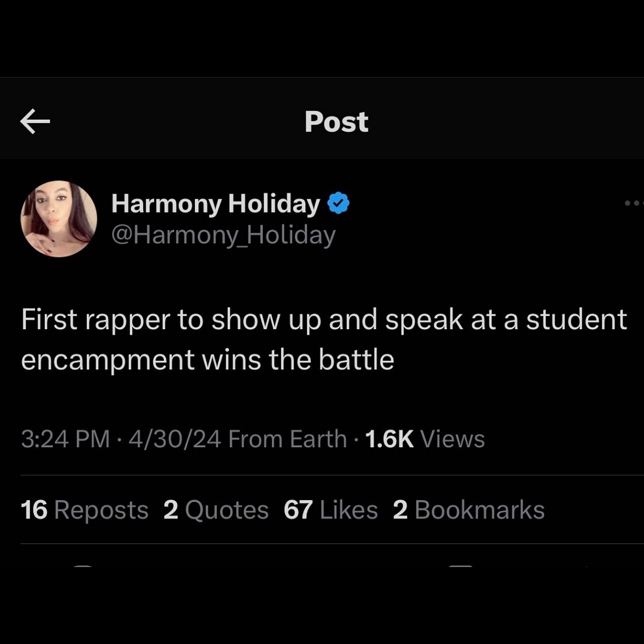Open the 2 Quotes list
Viewport: 644px width, 644px height.
click(216, 510)
